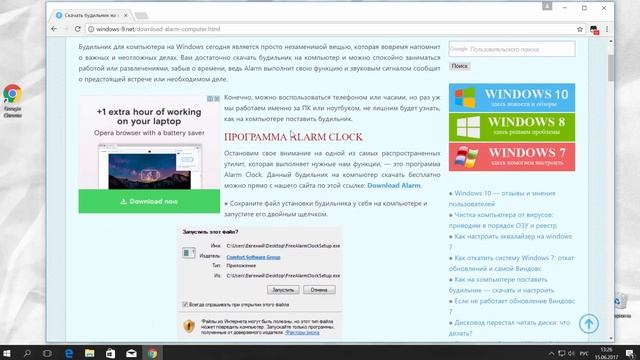Select the tab titled Скачать будильник
Image resolution: width=640 pixels, height=360 pixels.
(x=91, y=15)
